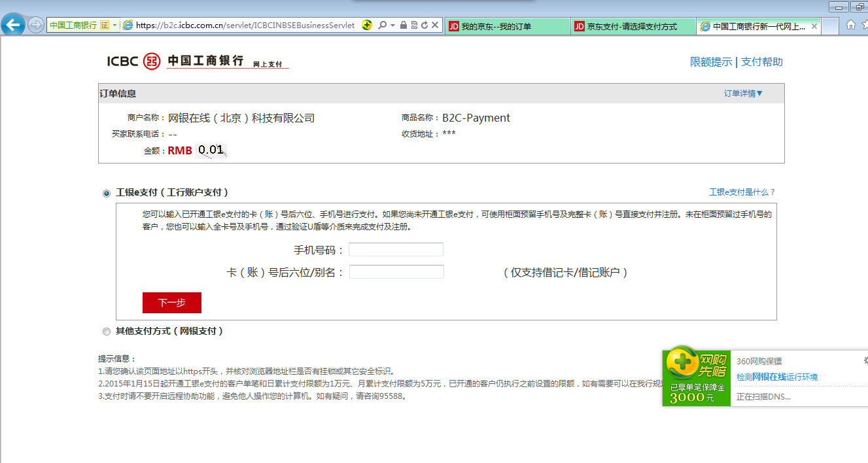Click 正在扫描DNS... status text
The image size is (868, 463).
(764, 396)
